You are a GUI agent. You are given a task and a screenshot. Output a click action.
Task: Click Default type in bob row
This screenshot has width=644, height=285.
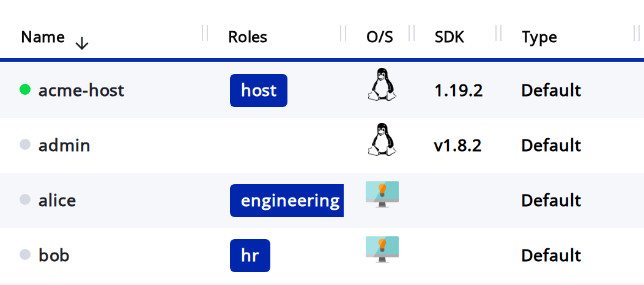[551, 256]
